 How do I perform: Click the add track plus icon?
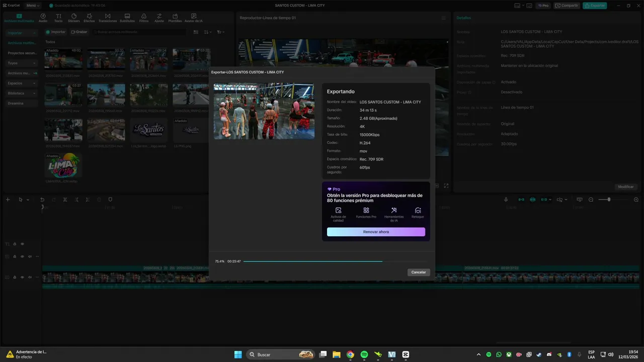8,200
